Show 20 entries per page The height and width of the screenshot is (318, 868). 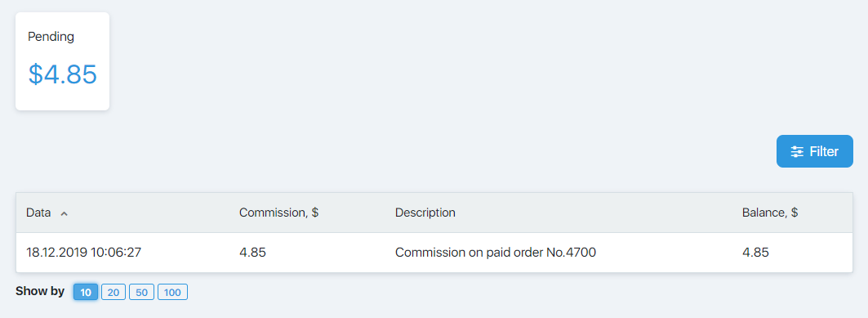(x=114, y=292)
